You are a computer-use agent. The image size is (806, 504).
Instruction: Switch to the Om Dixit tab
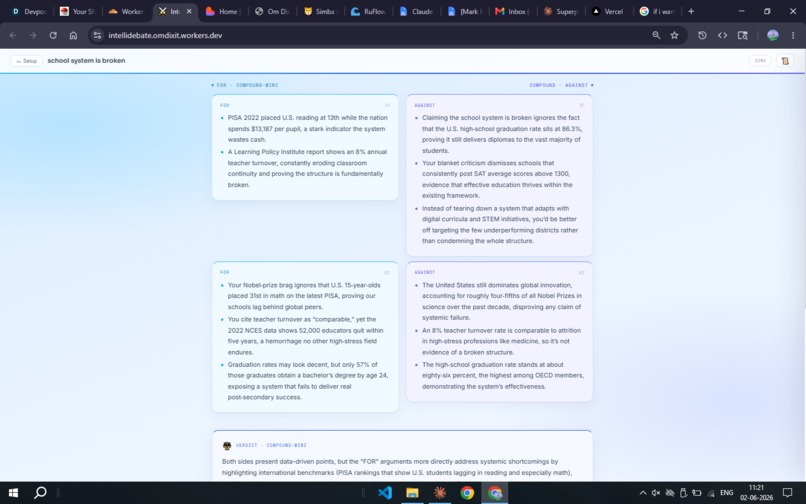click(272, 11)
